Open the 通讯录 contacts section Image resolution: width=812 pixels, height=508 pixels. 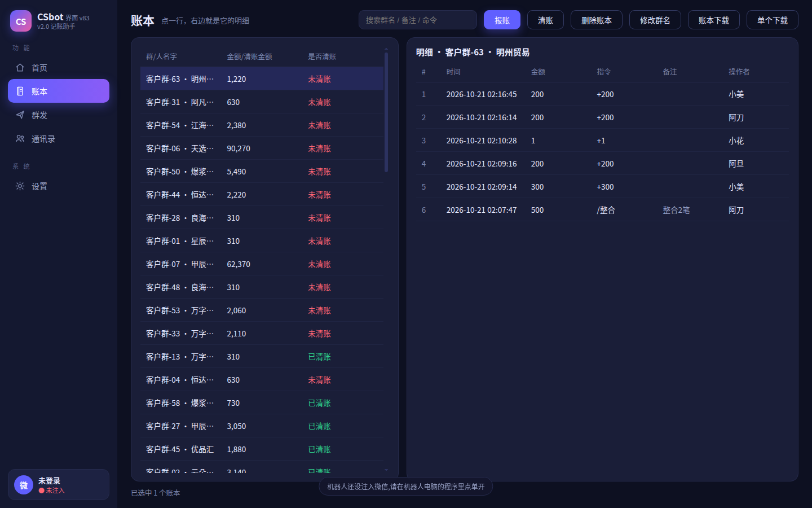59,139
